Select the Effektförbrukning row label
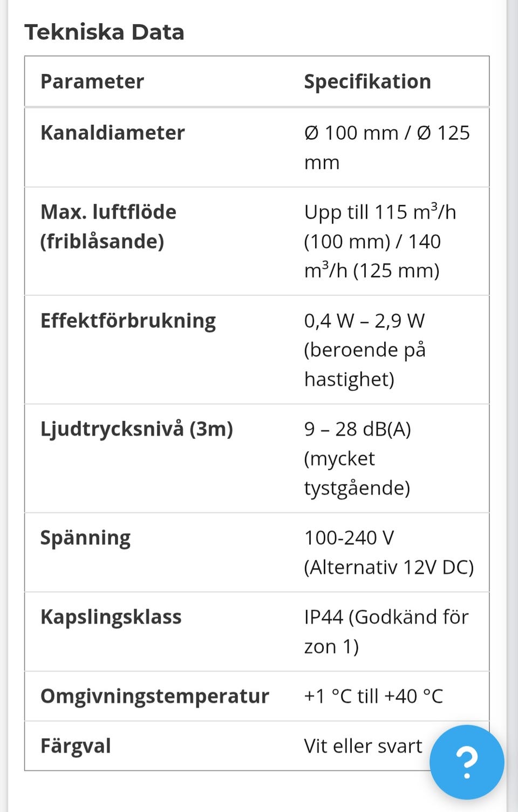The width and height of the screenshot is (518, 812). 128,321
